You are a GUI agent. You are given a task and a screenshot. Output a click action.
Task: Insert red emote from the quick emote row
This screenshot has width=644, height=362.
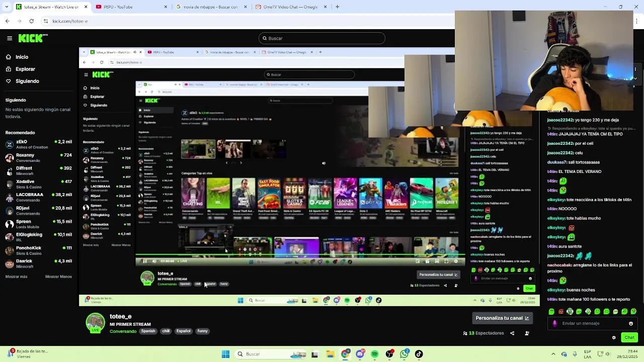tap(560, 312)
